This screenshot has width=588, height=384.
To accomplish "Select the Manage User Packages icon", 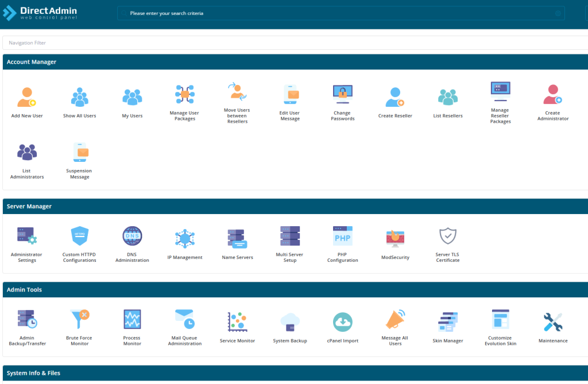I will [185, 94].
